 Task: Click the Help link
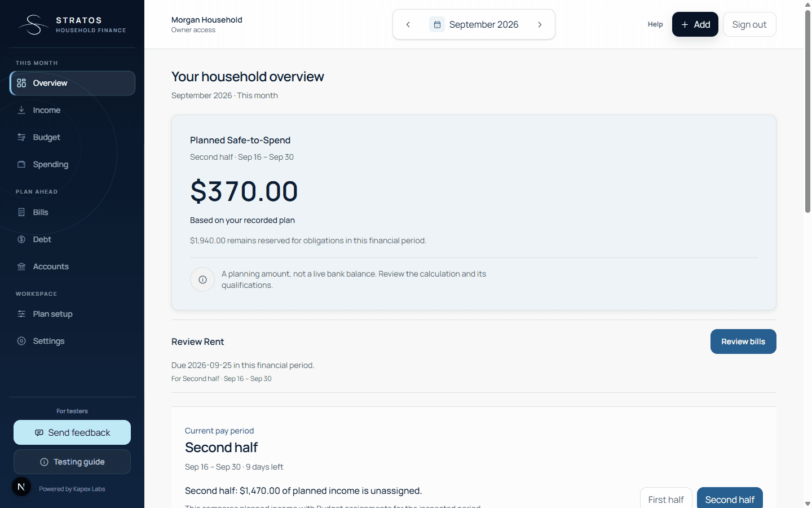(x=655, y=24)
